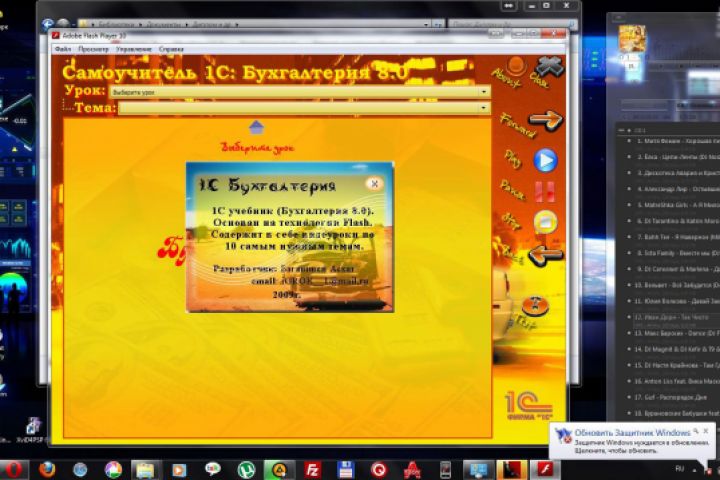The width and height of the screenshot is (720, 480).
Task: Click the RU language indicator in tray
Action: 680,469
